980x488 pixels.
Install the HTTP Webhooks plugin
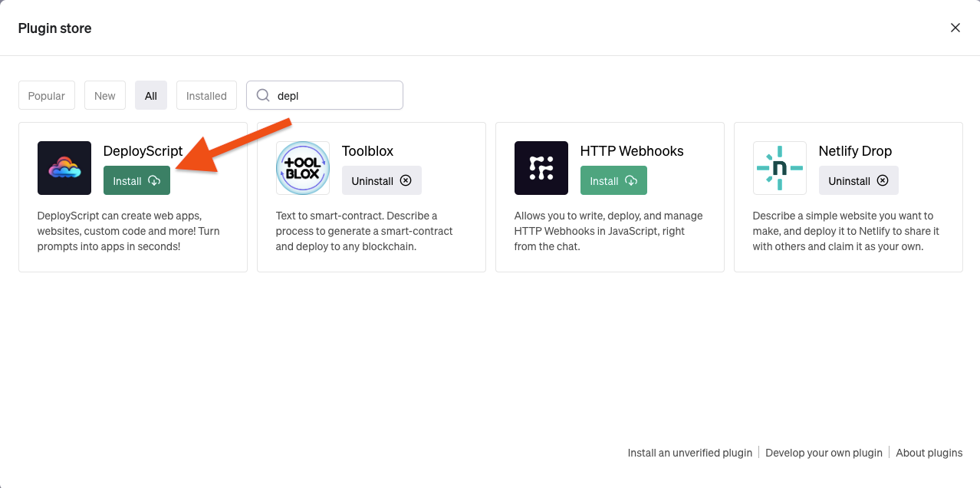tap(613, 181)
